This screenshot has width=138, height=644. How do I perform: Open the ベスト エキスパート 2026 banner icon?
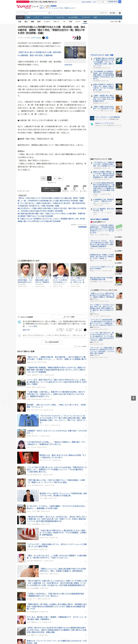[92, 118]
